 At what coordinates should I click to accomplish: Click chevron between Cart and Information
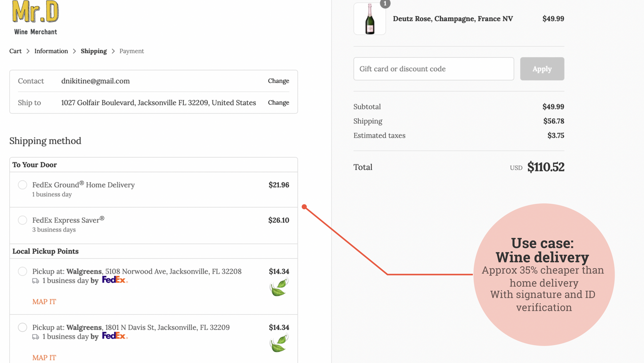click(x=28, y=51)
